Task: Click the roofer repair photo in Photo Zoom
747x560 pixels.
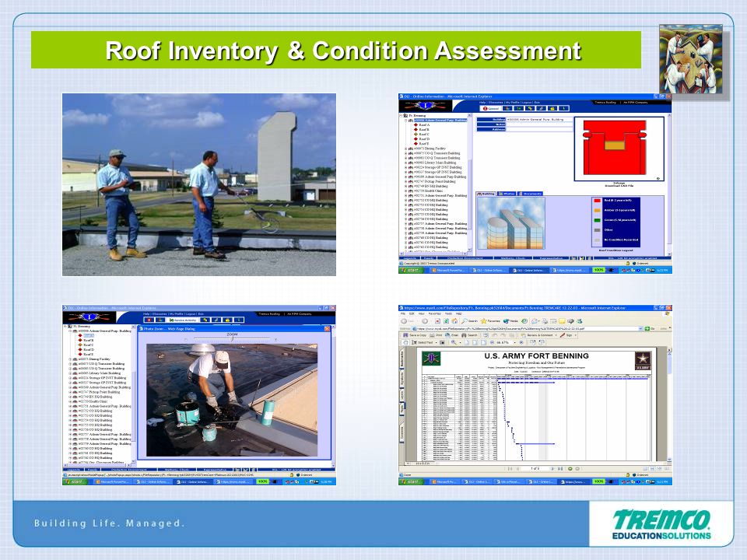Action: [232, 400]
